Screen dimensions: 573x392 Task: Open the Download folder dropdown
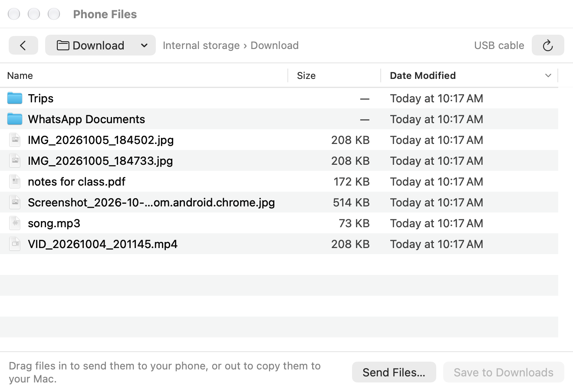[x=100, y=45]
